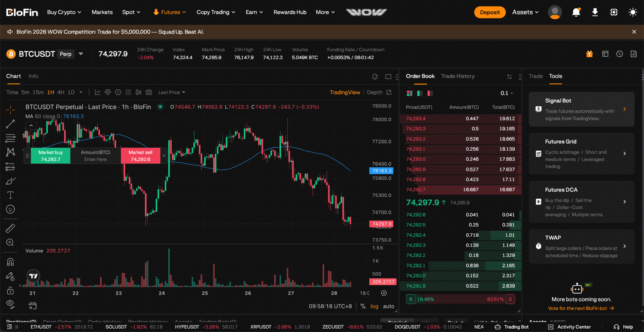Select the brush drawing tool

10,181
